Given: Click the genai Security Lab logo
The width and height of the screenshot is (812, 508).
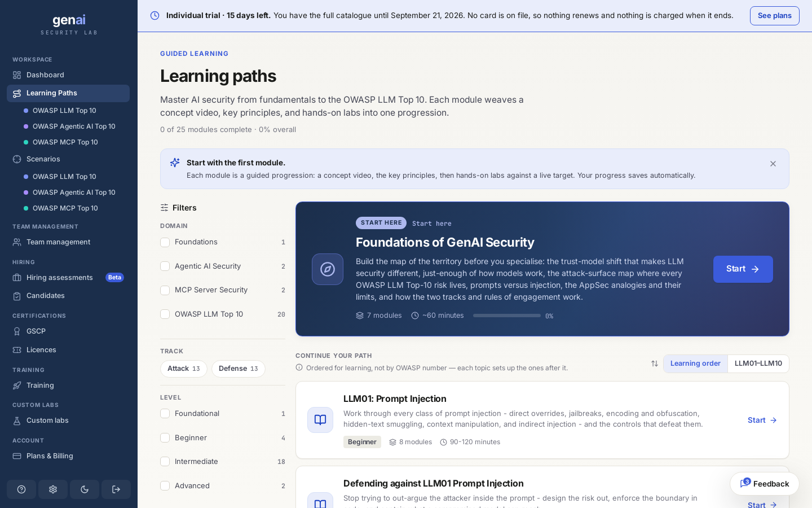Looking at the screenshot, I should 69,25.
